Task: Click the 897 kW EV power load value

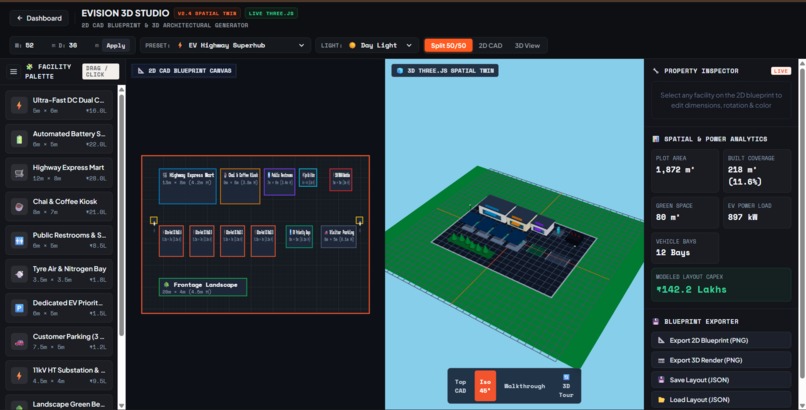Action: [x=742, y=217]
